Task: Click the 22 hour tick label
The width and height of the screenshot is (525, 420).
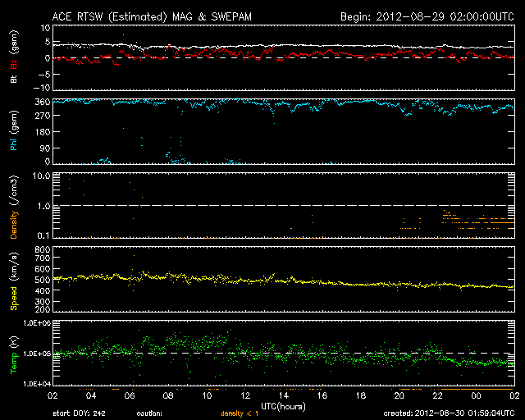Action: 438,395
